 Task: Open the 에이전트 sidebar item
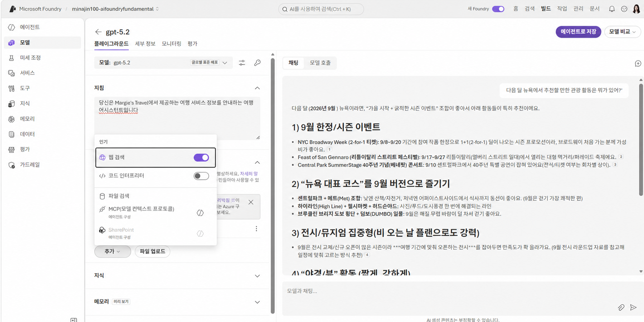pos(42,27)
